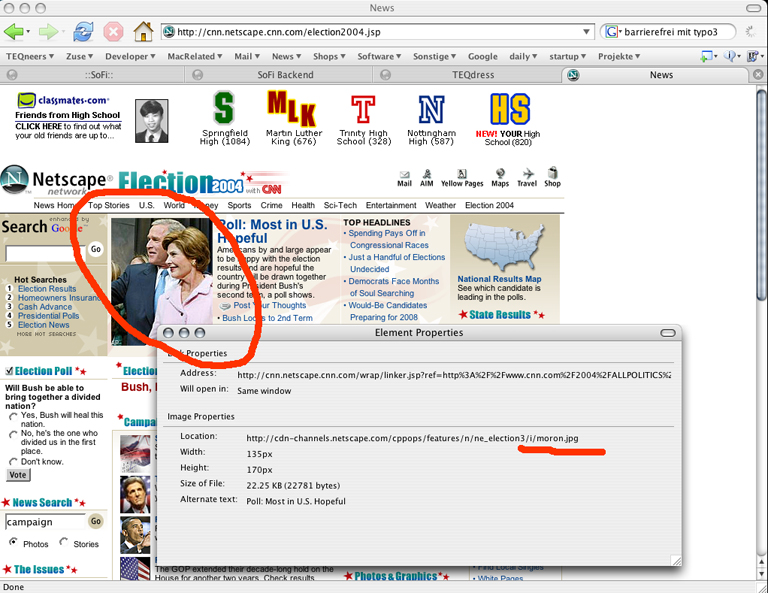Click the Springfield High S logo
This screenshot has width=768, height=593.
point(224,108)
